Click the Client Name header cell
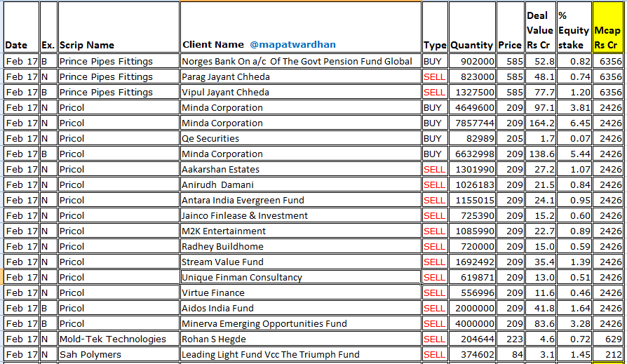 (301, 27)
